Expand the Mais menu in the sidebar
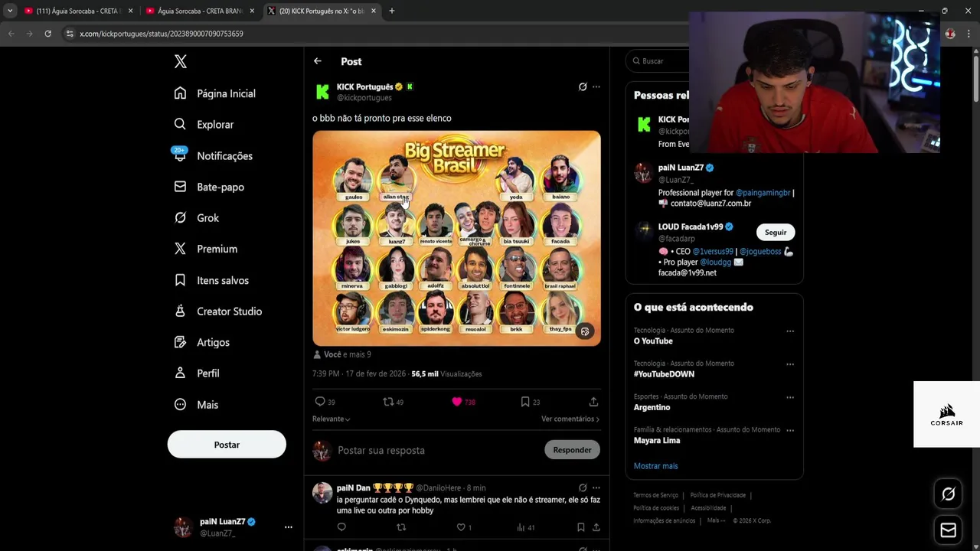Image resolution: width=980 pixels, height=551 pixels. tap(197, 405)
